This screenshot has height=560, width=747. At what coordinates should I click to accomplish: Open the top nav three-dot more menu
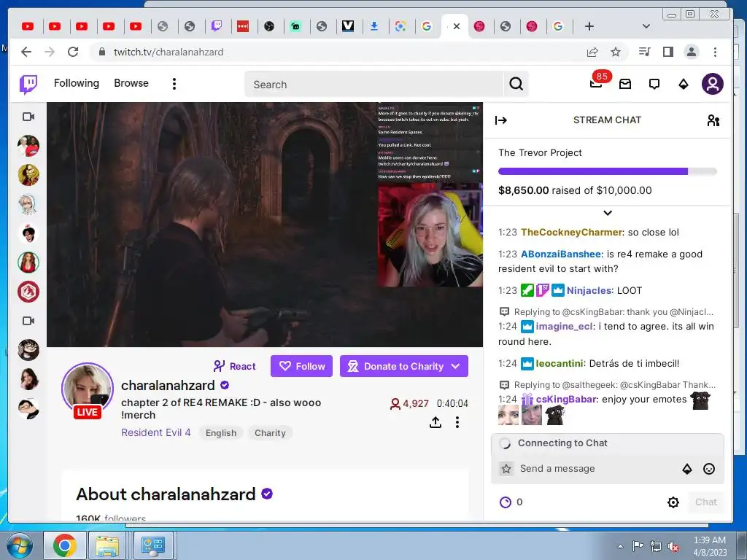click(x=174, y=84)
